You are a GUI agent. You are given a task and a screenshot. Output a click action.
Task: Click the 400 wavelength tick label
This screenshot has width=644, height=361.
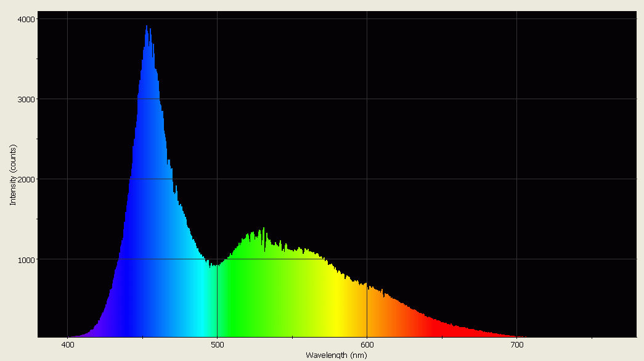click(69, 346)
